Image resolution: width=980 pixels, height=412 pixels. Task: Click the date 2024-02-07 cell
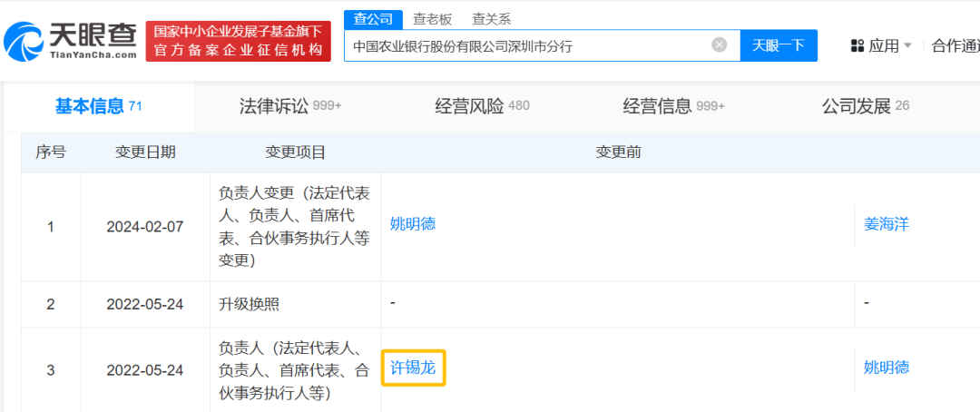pos(145,226)
